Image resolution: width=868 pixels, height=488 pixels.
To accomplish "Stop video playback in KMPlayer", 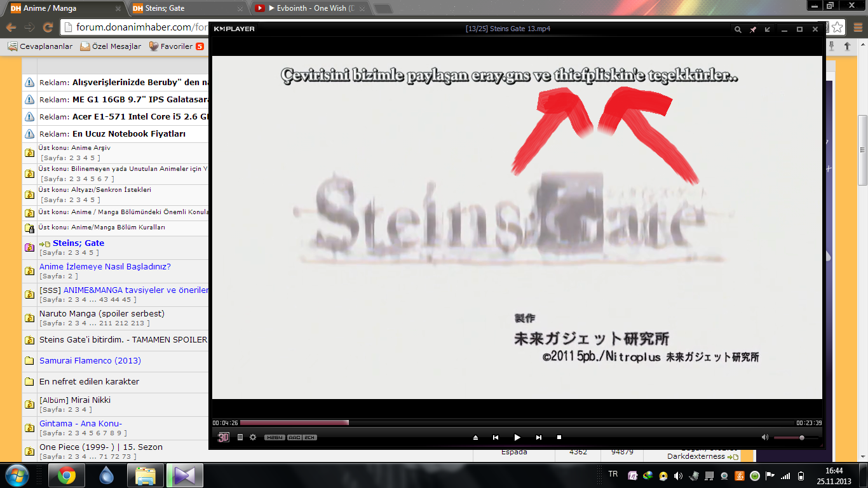I will point(559,437).
